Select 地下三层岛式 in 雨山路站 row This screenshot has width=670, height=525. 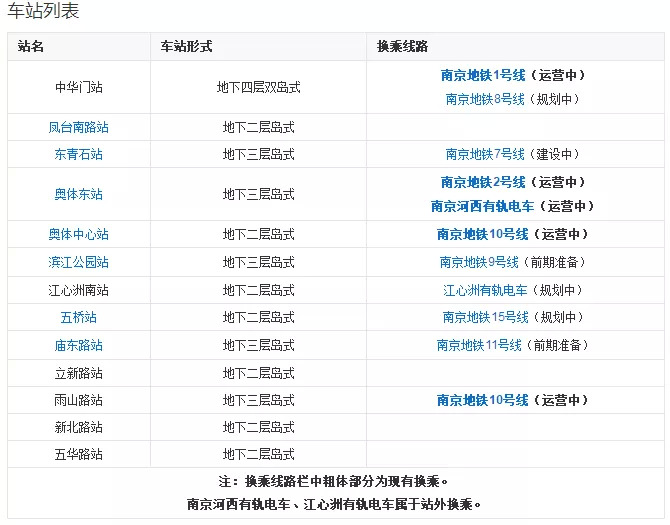tap(259, 400)
